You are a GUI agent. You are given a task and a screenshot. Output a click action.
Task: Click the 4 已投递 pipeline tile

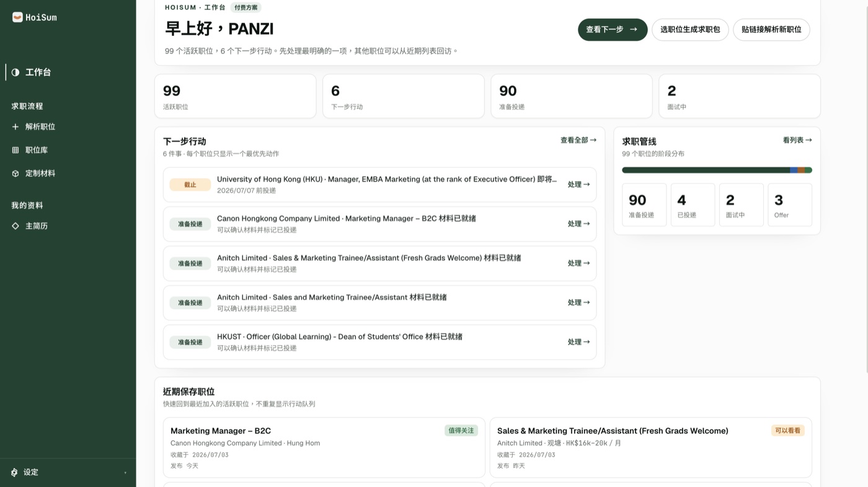[x=693, y=204]
